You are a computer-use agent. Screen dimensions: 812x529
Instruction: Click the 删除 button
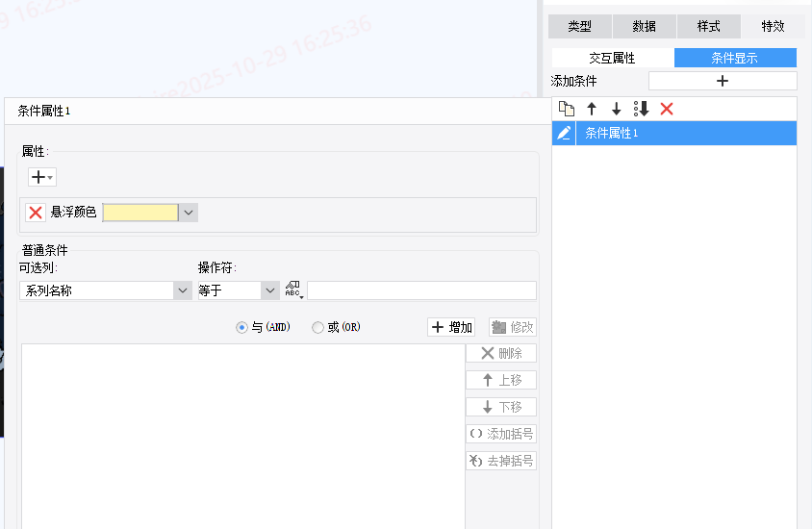(x=501, y=354)
